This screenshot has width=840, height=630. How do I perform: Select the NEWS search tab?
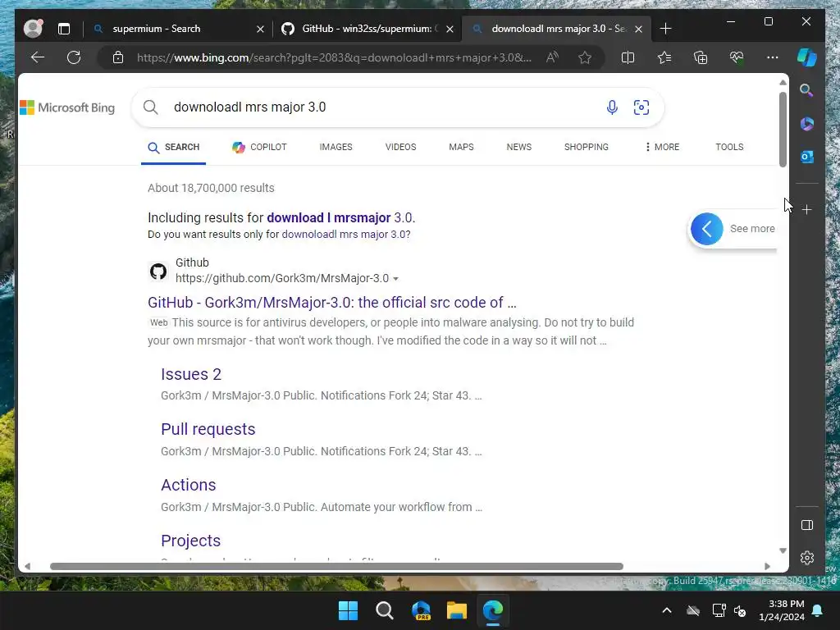[519, 148]
